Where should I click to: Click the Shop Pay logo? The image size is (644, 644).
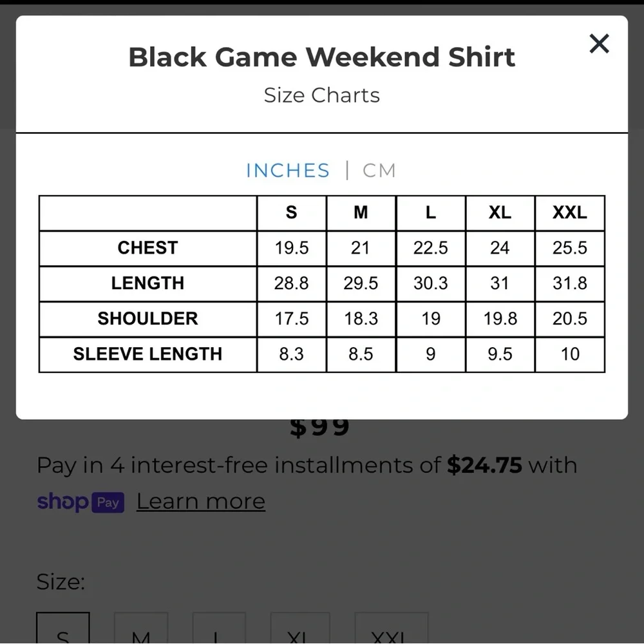(80, 502)
